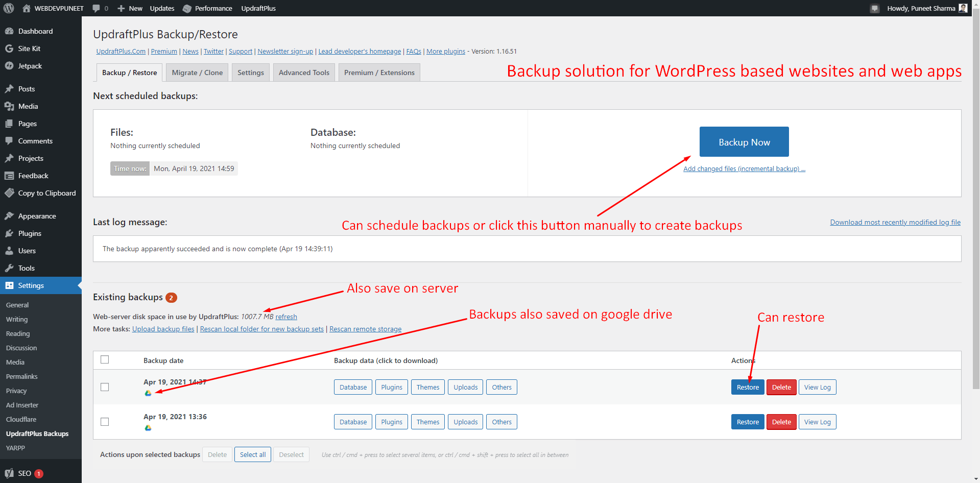Click the Copy to Clipboard icon
Image resolution: width=980 pixels, height=483 pixels.
tap(9, 193)
